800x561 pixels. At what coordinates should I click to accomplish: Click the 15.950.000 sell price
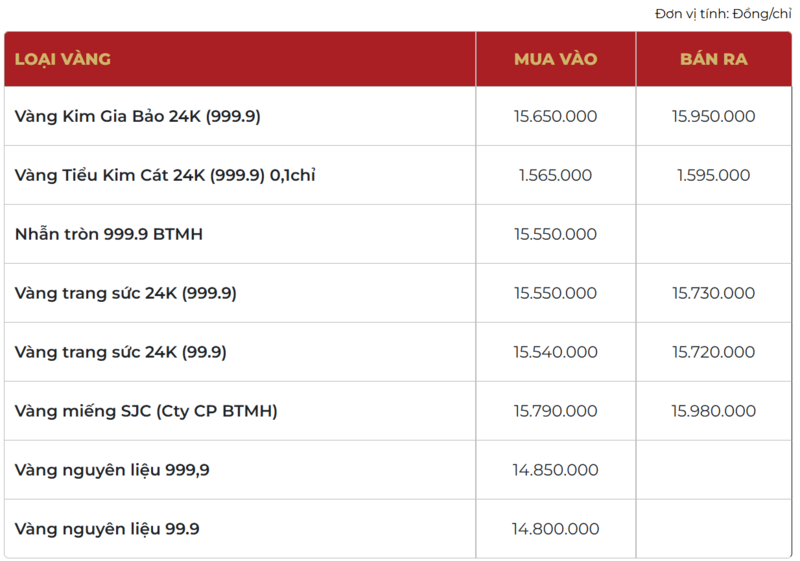713,116
